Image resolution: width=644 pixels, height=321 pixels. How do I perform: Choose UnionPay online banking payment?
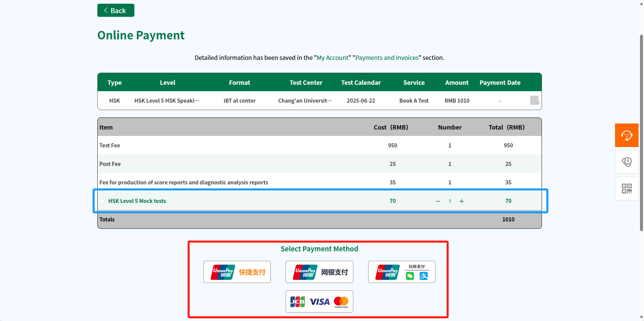tap(319, 272)
